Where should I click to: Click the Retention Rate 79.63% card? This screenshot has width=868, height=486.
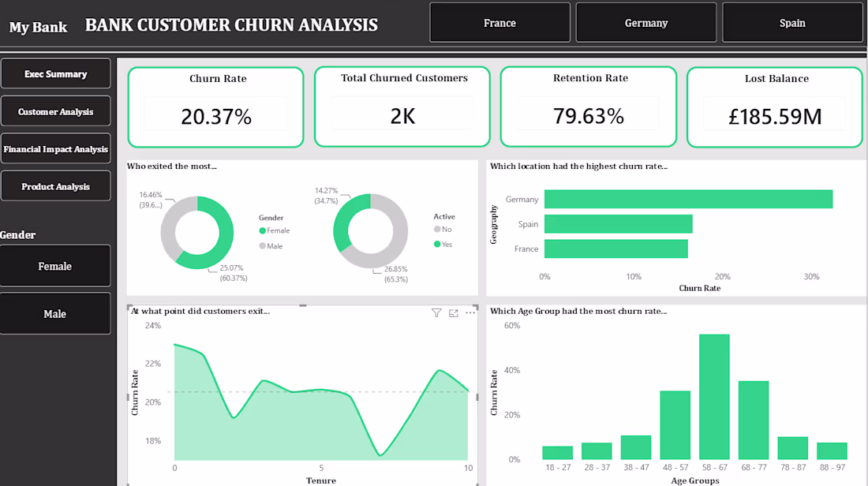589,107
